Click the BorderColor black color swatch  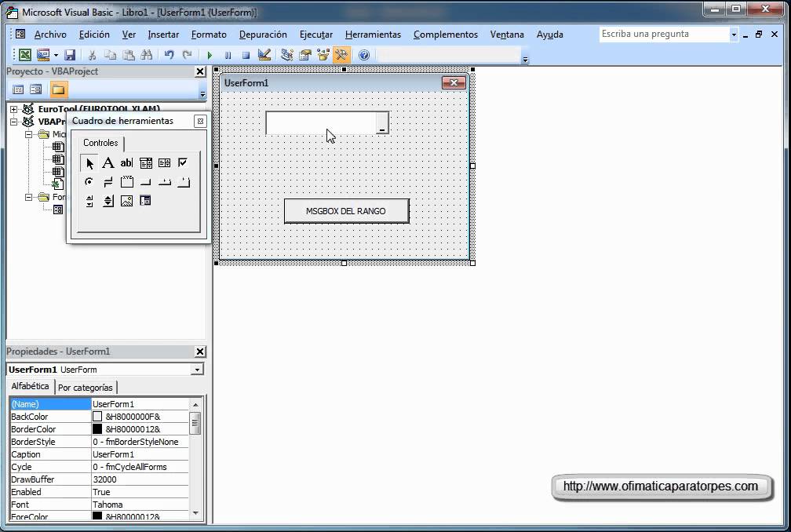(97, 429)
